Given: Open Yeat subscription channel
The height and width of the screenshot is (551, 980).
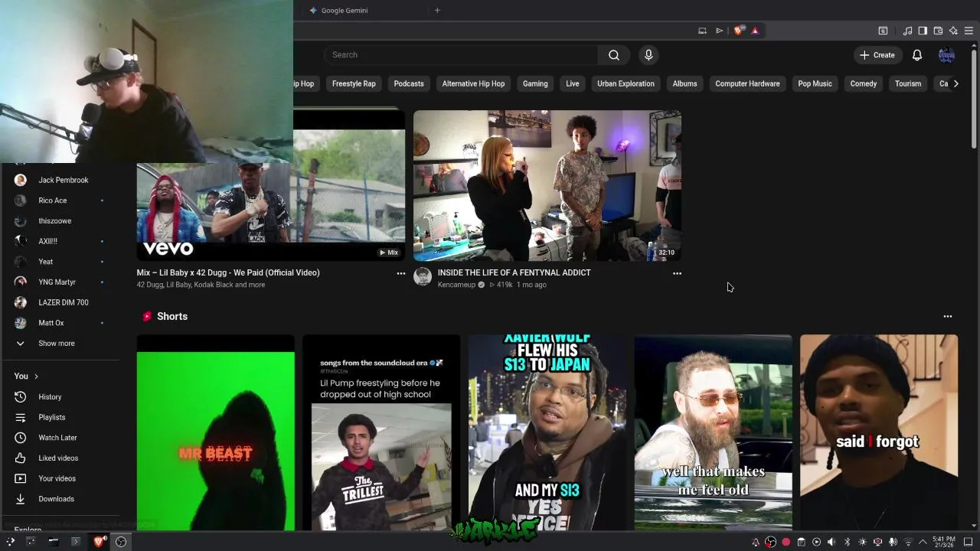Looking at the screenshot, I should pyautogui.click(x=60, y=262).
